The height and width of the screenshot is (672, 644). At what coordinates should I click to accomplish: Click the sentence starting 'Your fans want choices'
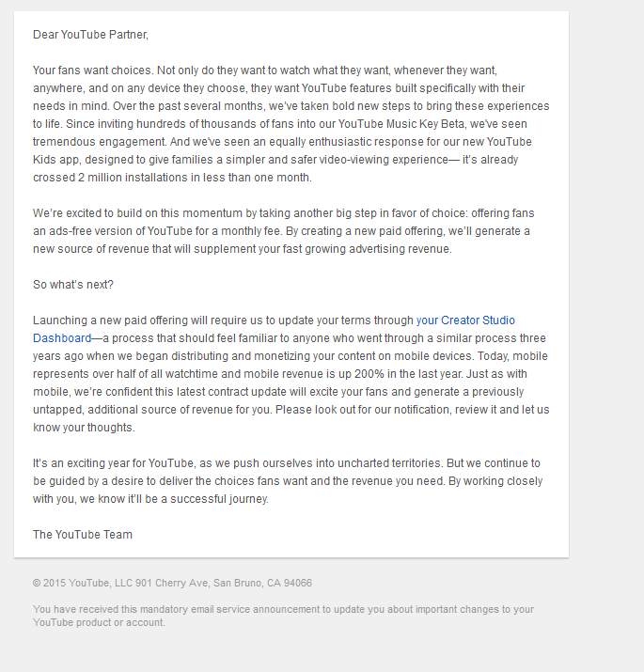[93, 70]
